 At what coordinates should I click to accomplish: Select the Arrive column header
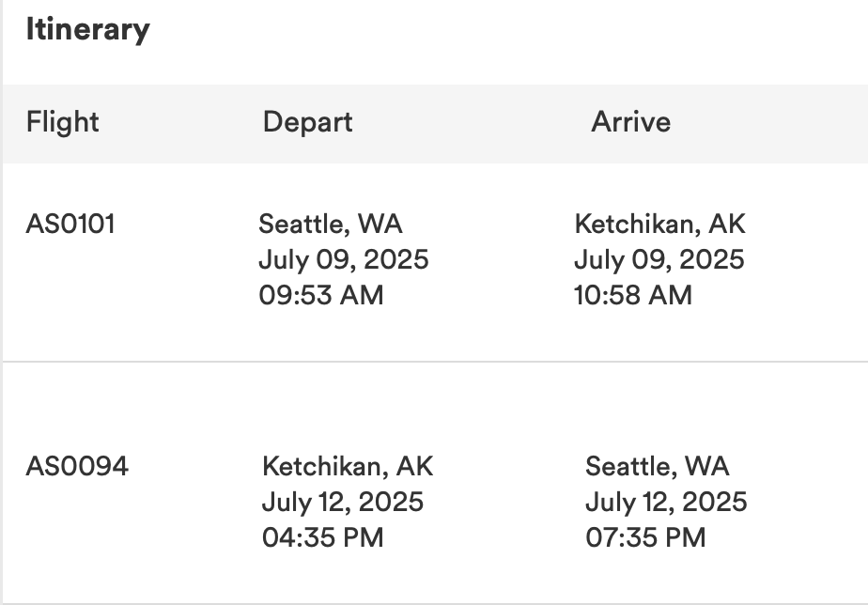click(631, 121)
